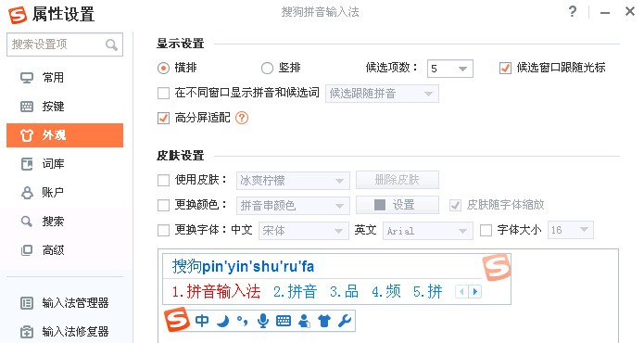Click the previous candidate page arrow
Screen dimensions: 644x343
(461, 292)
